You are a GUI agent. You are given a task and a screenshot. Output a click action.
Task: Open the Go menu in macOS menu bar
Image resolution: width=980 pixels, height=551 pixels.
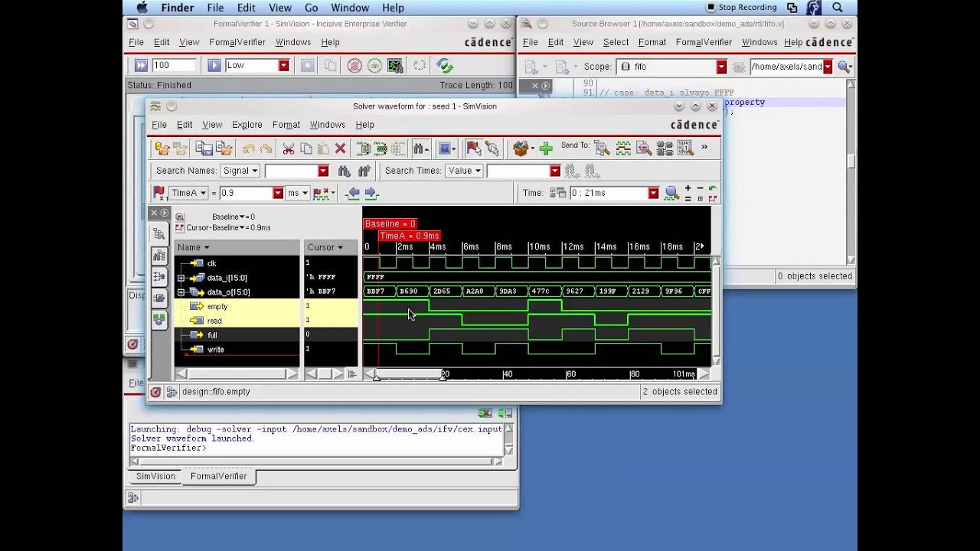311,8
